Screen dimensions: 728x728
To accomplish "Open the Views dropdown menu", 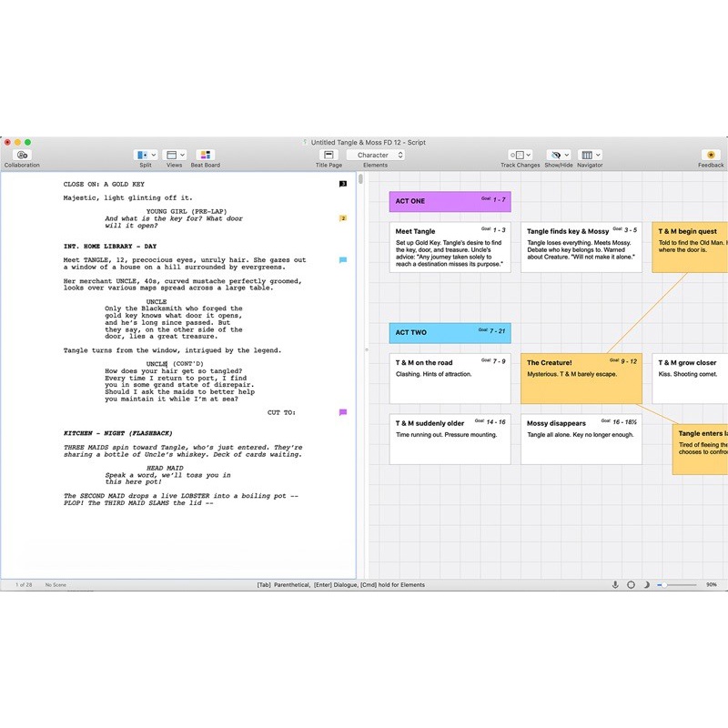I will tap(174, 156).
